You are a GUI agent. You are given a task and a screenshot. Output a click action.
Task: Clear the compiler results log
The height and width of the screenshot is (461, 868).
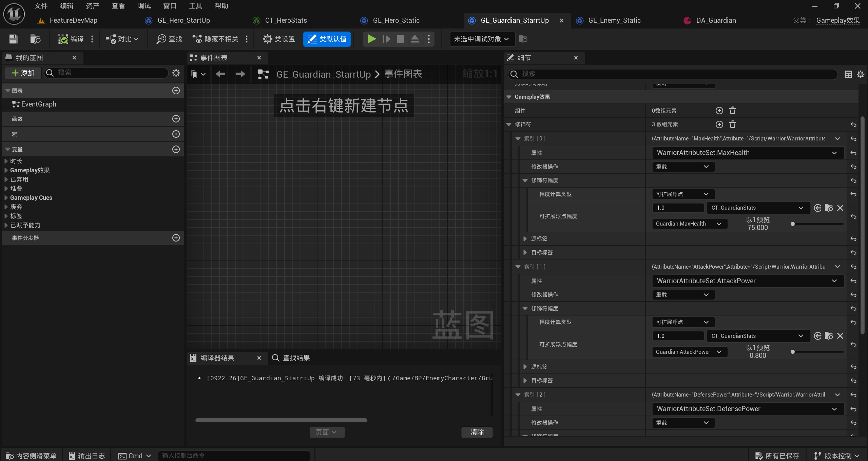(x=477, y=432)
